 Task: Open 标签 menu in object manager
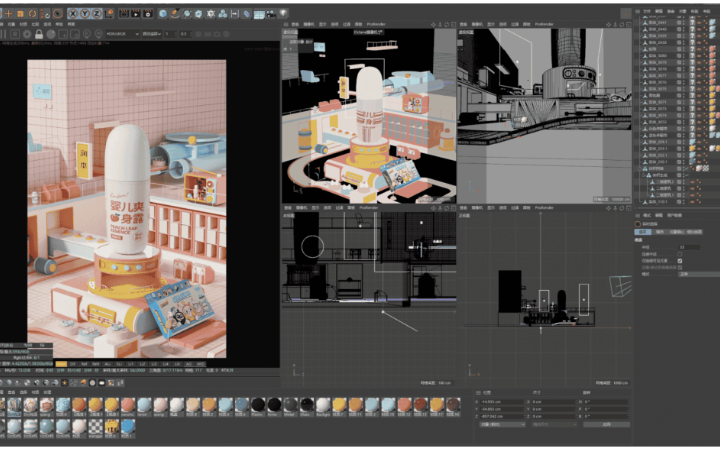point(694,11)
